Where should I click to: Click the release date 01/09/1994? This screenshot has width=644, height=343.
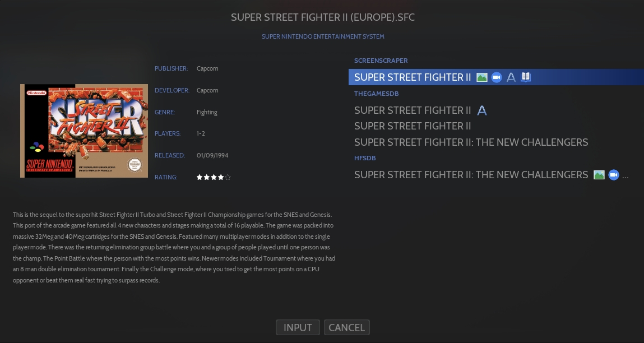[212, 155]
